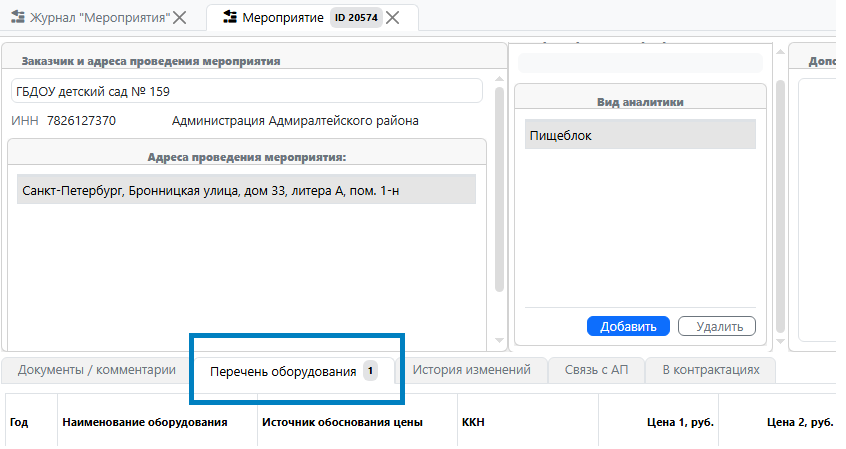Select the Бронницкая улица address row

pyautogui.click(x=246, y=189)
